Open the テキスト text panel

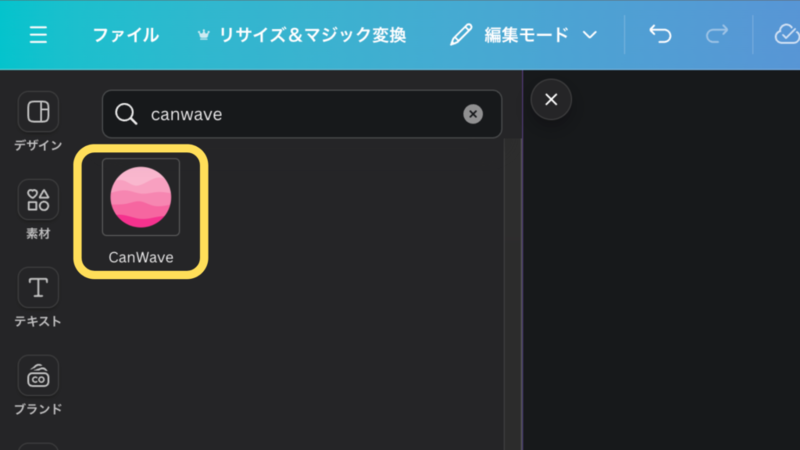pyautogui.click(x=38, y=297)
